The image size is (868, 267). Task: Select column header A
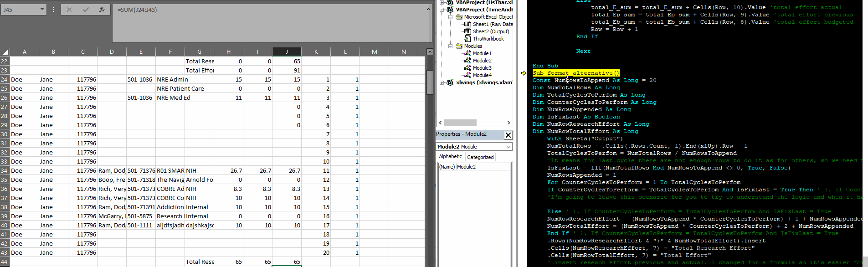(24, 52)
